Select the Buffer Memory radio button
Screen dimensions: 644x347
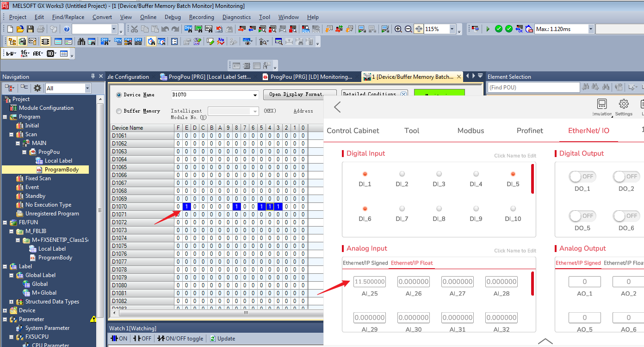[119, 111]
